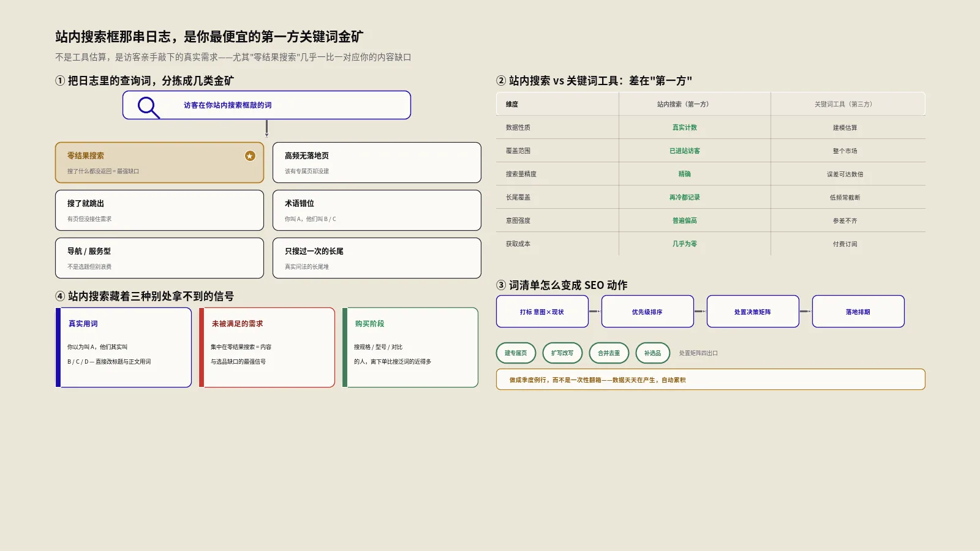This screenshot has height=551, width=980.
Task: Click the 合并去重 pill
Action: point(609,353)
